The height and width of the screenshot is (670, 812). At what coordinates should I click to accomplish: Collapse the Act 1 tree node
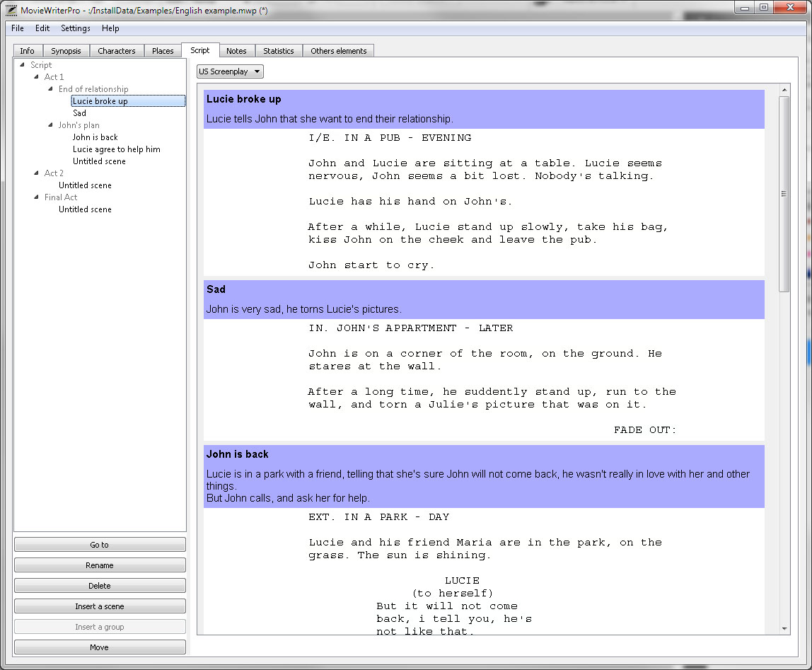click(x=36, y=76)
